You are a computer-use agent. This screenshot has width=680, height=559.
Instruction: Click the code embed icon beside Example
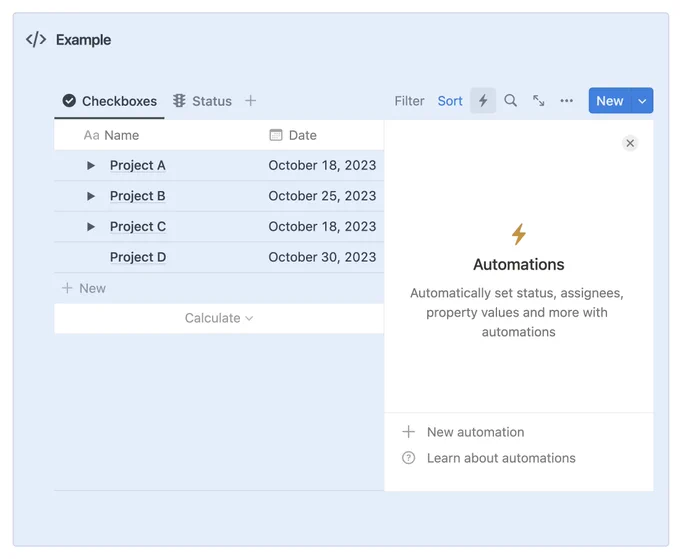[x=36, y=39]
